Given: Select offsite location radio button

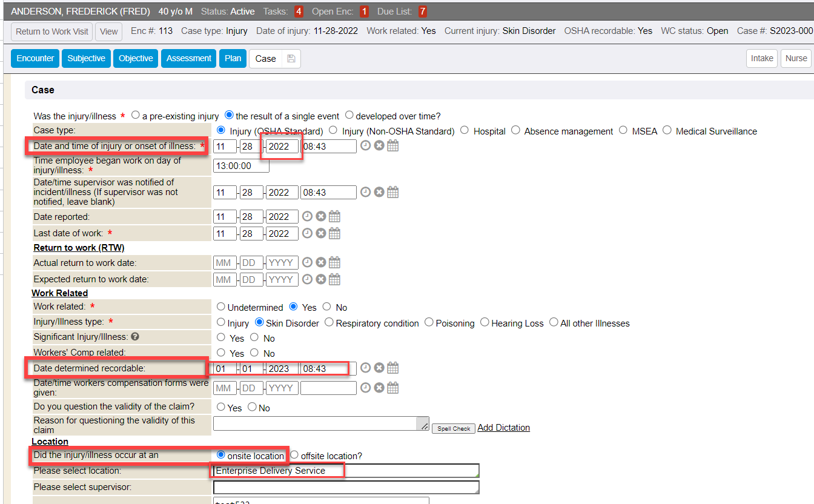Looking at the screenshot, I should pyautogui.click(x=294, y=455).
